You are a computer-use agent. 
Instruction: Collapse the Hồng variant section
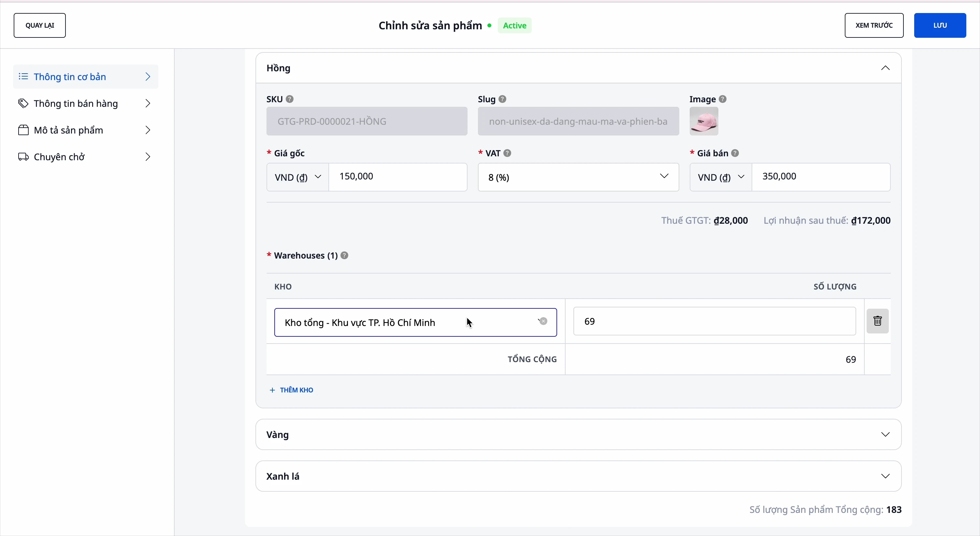(x=885, y=68)
